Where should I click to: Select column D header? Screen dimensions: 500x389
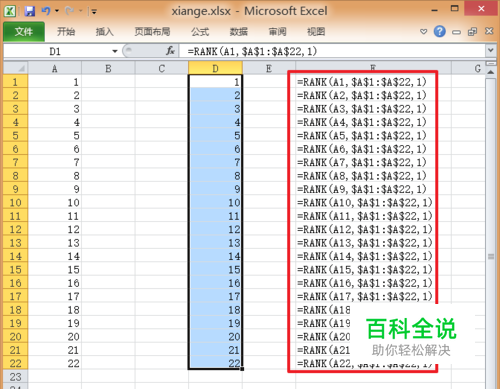pos(215,69)
